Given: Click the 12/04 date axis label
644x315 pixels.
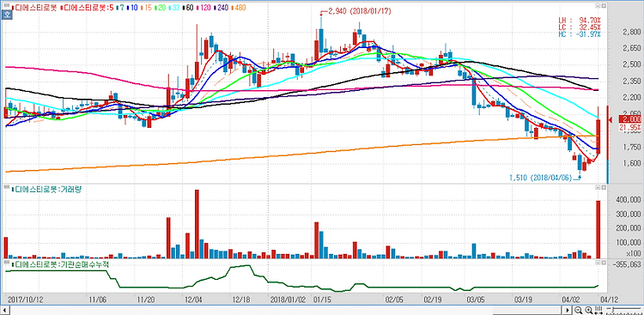Looking at the screenshot, I should pyautogui.click(x=194, y=299).
